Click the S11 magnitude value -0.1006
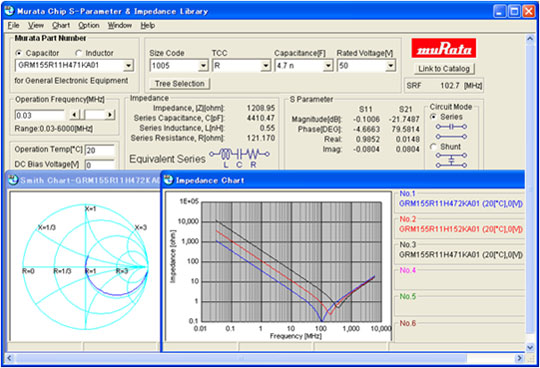Image resolution: width=540 pixels, height=368 pixels. pos(366,119)
